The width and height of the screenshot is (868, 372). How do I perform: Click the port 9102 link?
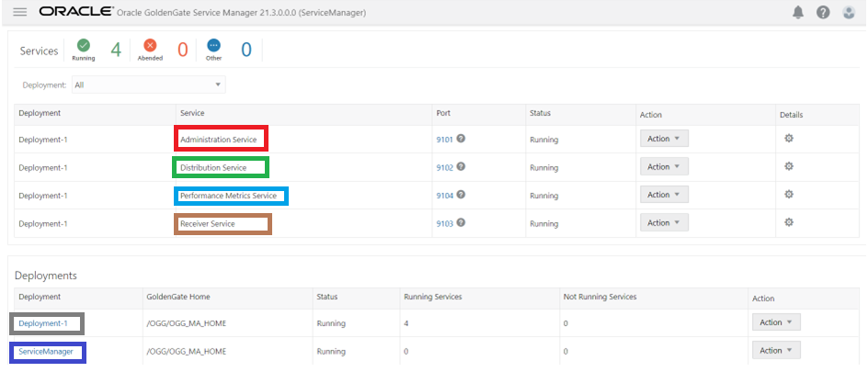445,168
